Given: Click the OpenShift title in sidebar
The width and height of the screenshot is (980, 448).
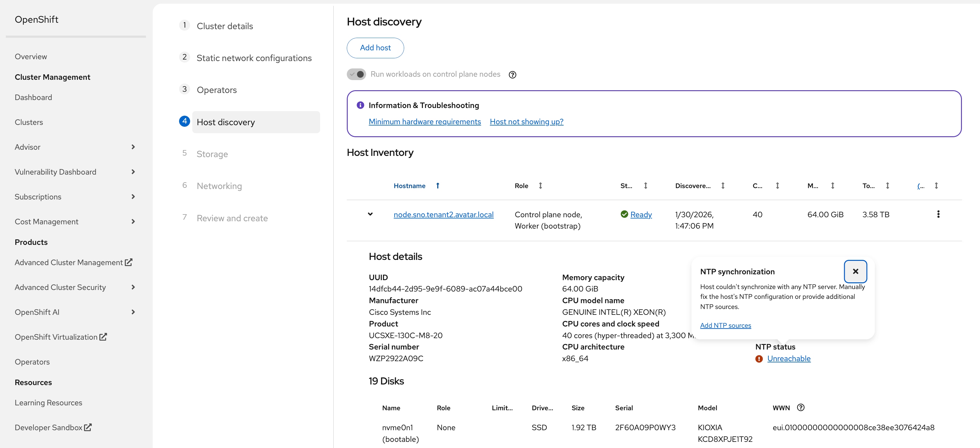Looking at the screenshot, I should [x=36, y=19].
